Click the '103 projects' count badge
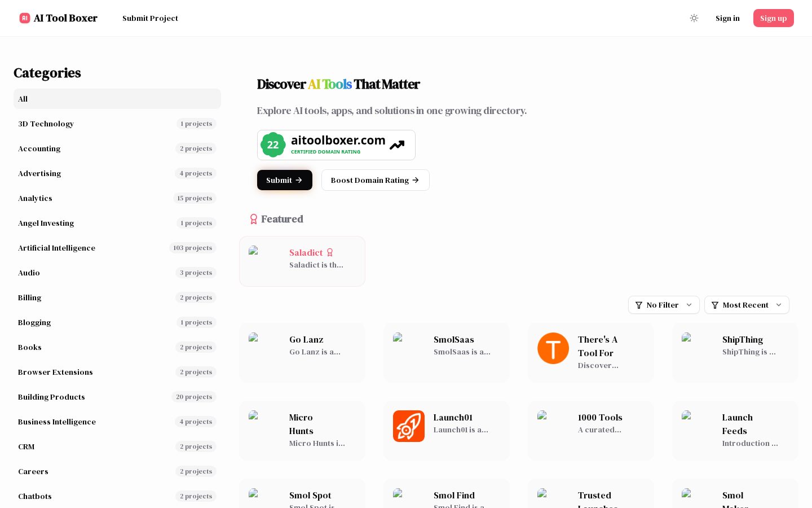The width and height of the screenshot is (812, 508). point(193,248)
